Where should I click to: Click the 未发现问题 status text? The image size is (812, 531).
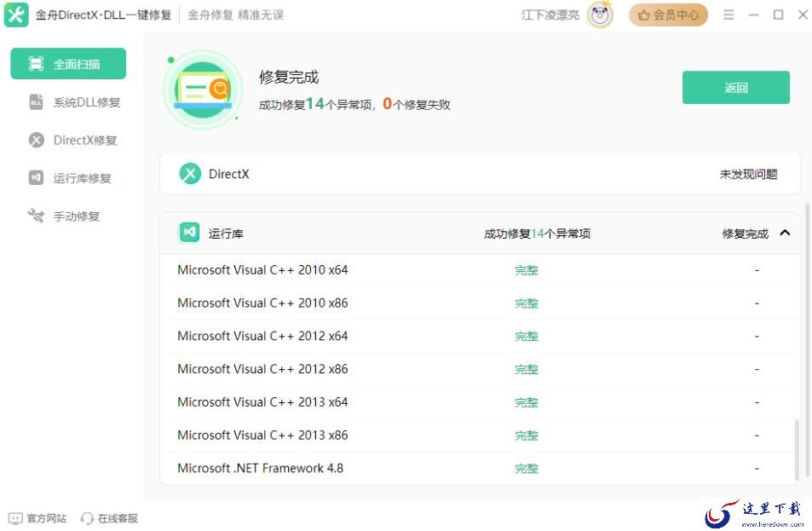pyautogui.click(x=748, y=175)
